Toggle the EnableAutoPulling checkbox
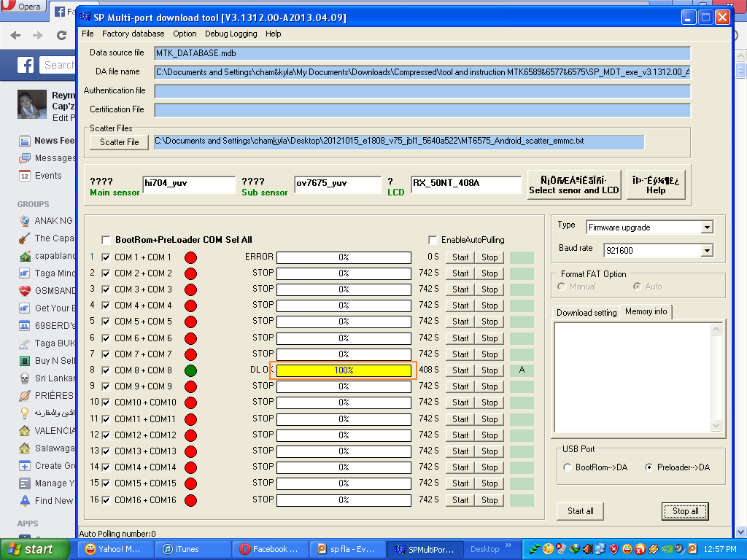The image size is (747, 560). pos(433,240)
